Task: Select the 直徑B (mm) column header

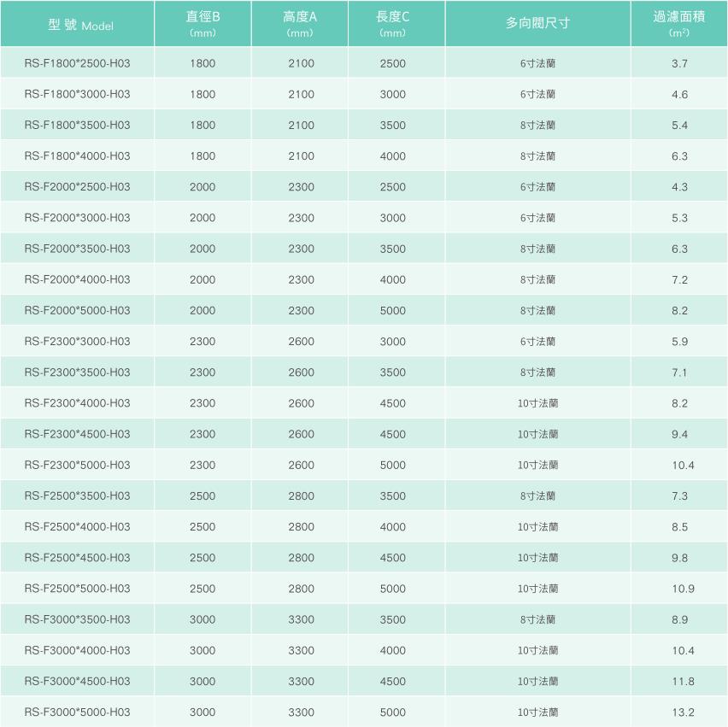Action: 203,24
